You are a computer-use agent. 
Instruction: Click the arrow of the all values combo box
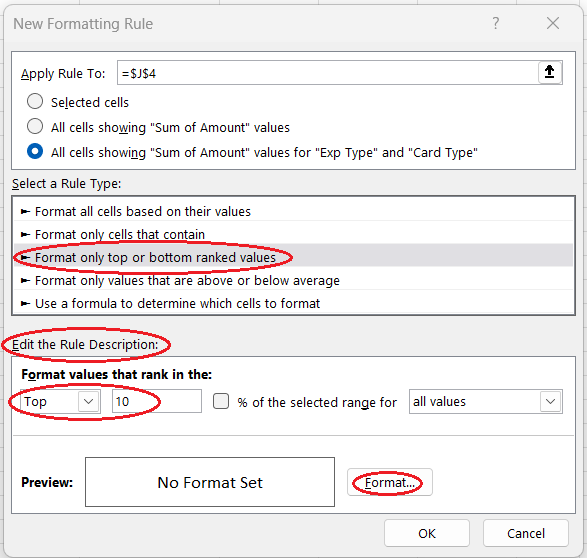pos(550,402)
